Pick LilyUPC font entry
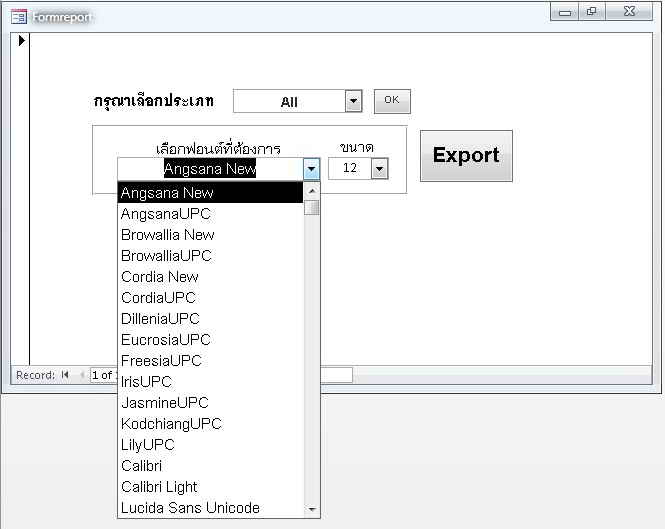Screen dimensions: 665x529 (x=210, y=445)
